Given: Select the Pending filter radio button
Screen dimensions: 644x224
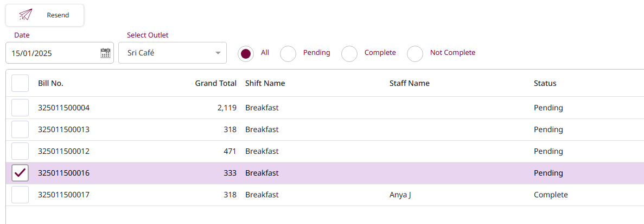Looking at the screenshot, I should point(288,53).
